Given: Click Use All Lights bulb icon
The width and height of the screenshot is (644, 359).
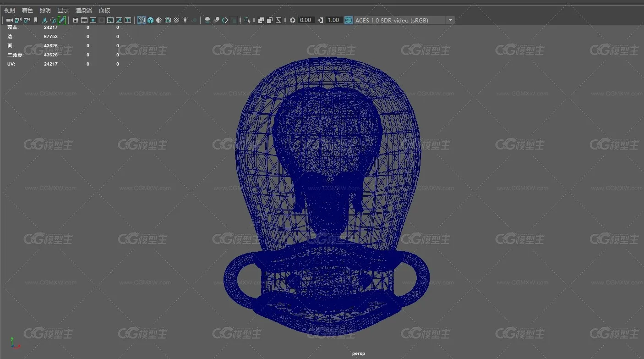Looking at the screenshot, I should coord(185,20).
